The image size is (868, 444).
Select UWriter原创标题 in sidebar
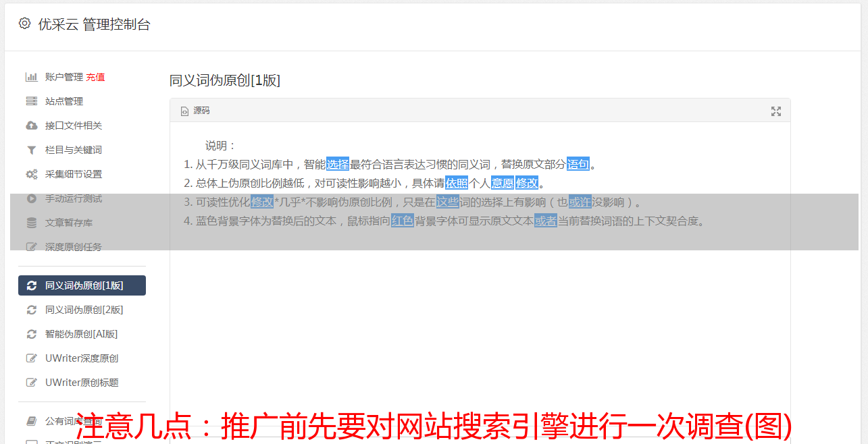(82, 383)
